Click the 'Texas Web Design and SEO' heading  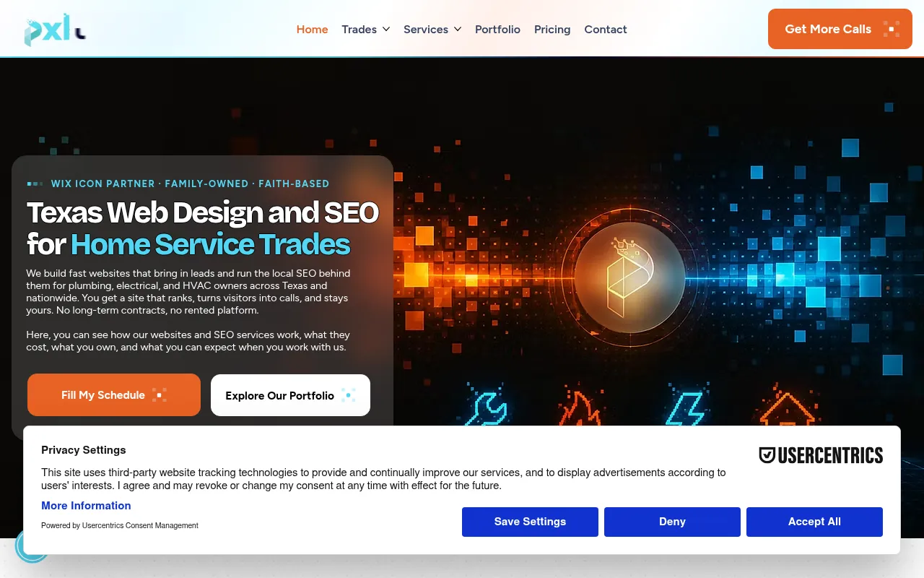tap(202, 212)
